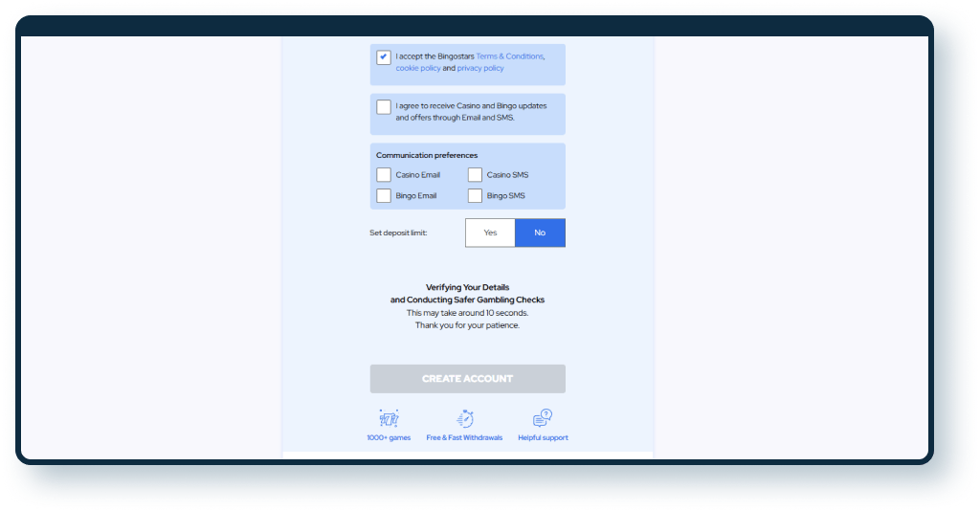980x511 pixels.
Task: Click the "Helpful support" caption text
Action: [x=543, y=438]
